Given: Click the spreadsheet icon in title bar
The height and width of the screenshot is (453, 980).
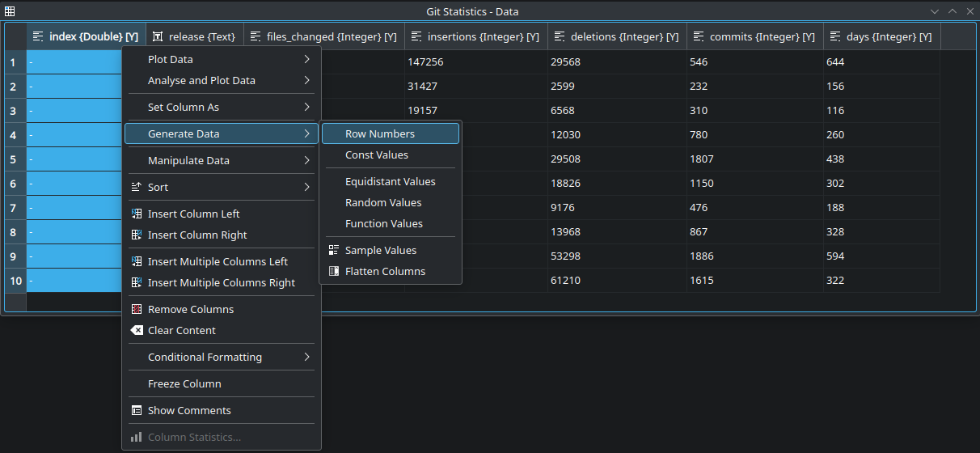Looking at the screenshot, I should (x=10, y=11).
